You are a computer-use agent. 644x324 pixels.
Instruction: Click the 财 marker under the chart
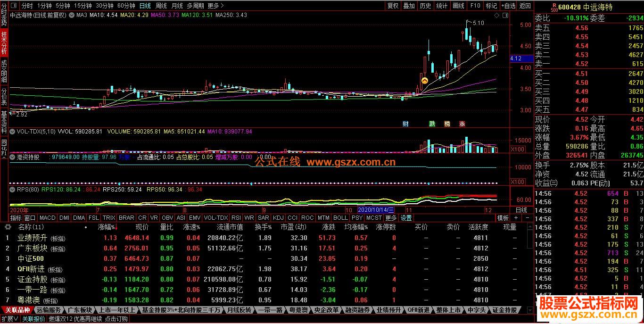click(405, 124)
